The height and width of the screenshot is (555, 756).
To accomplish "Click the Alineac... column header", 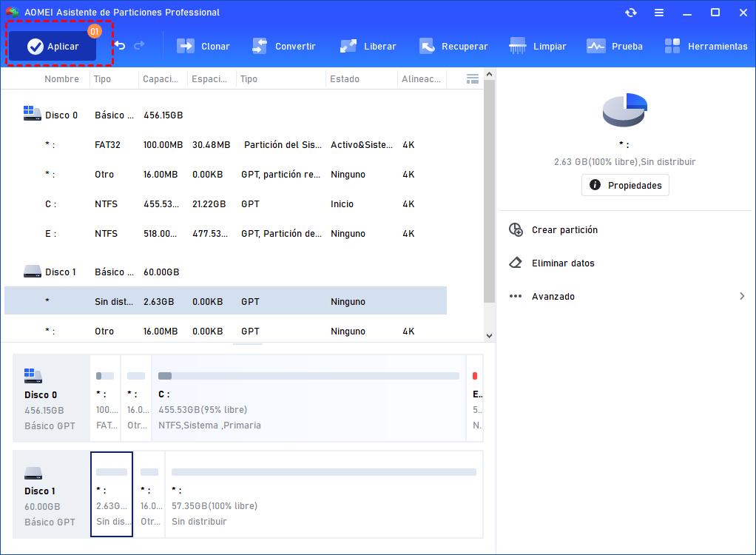I will click(x=422, y=79).
